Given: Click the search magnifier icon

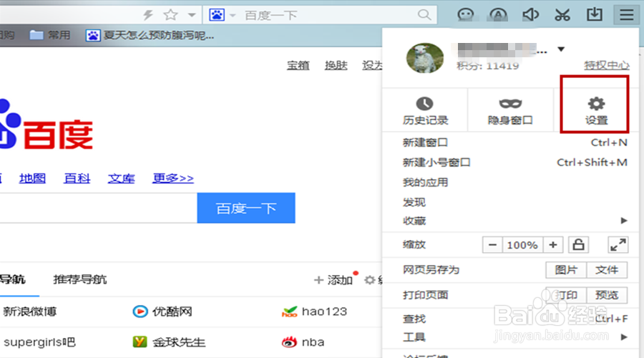Looking at the screenshot, I should click(424, 15).
